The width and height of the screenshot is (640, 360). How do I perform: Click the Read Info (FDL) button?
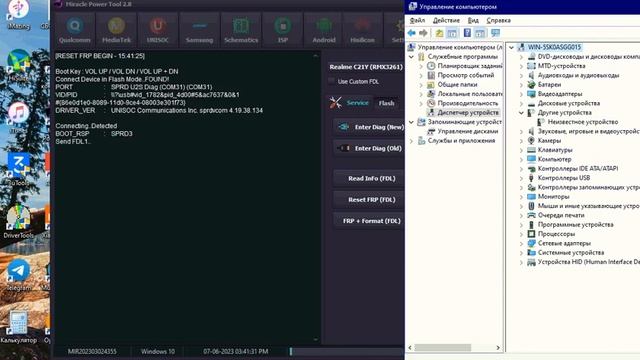point(369,178)
